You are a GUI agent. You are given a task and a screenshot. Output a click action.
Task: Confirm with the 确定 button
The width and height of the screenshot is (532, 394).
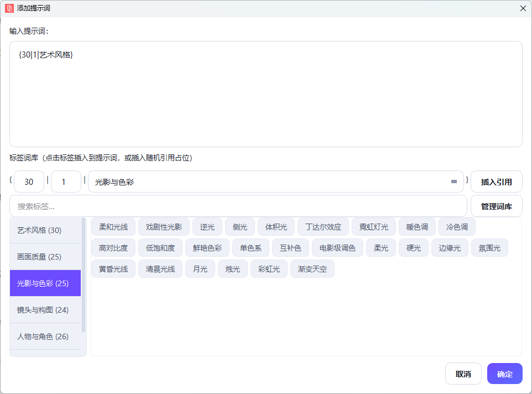pyautogui.click(x=504, y=374)
